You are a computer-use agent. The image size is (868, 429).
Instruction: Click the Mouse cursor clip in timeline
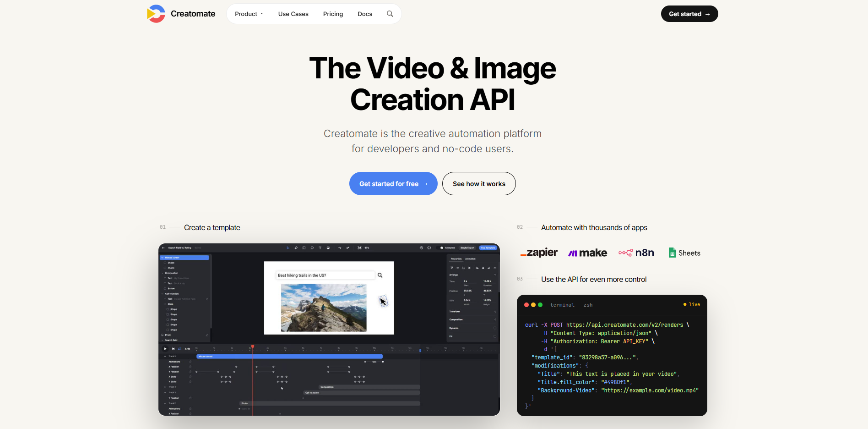(290, 356)
